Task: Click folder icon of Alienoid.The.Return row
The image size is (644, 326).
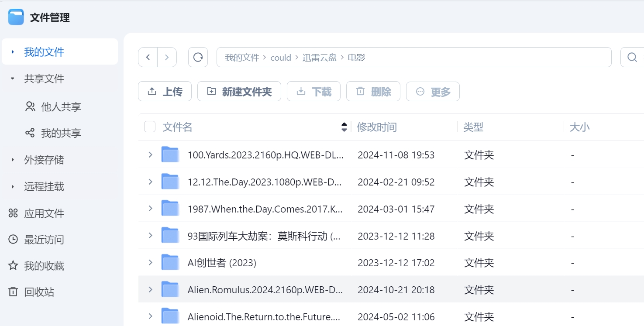Action: click(170, 316)
